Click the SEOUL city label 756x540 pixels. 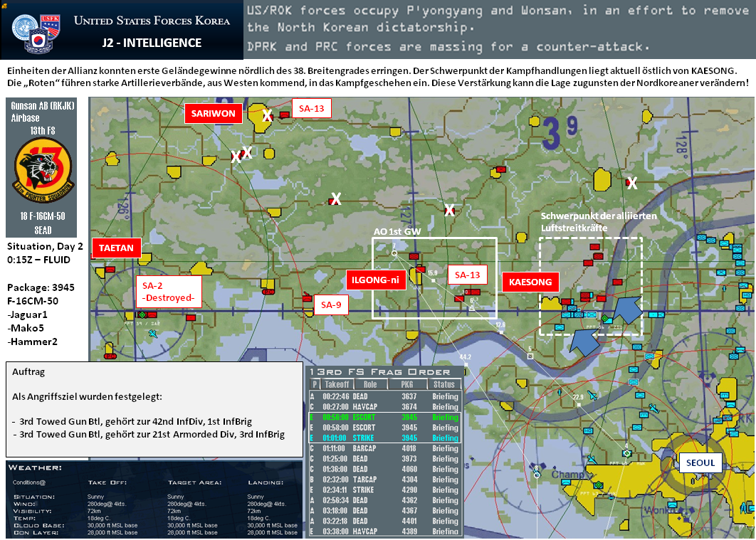coord(700,463)
